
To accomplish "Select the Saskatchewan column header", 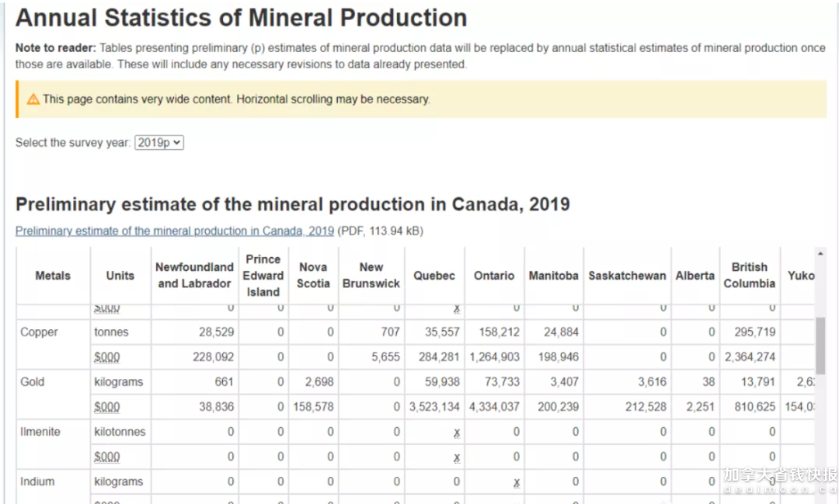I will (x=627, y=276).
